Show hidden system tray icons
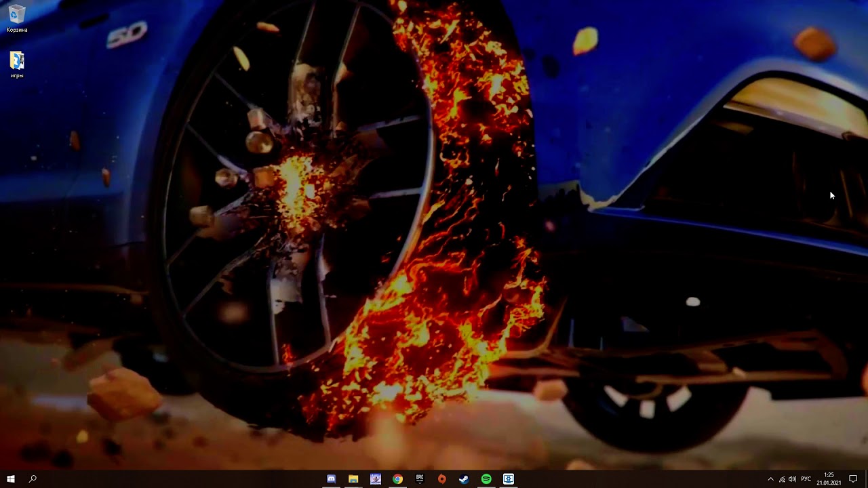868x488 pixels. (770, 479)
